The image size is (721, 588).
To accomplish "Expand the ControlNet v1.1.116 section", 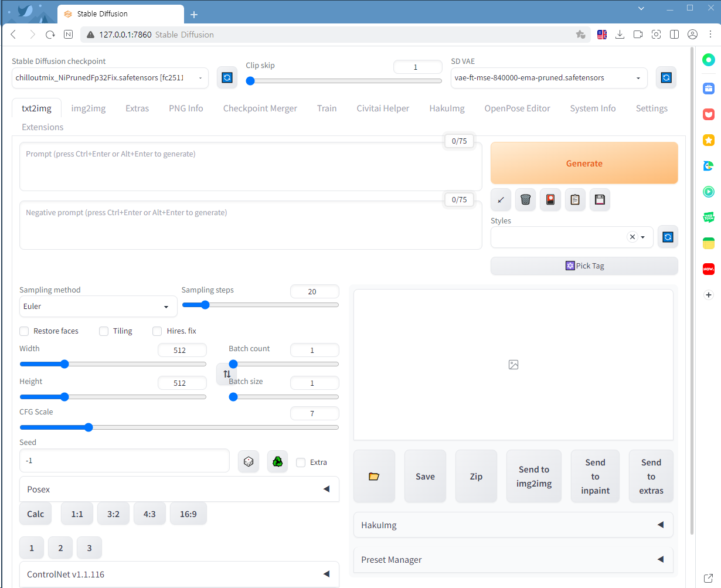I will pos(179,575).
